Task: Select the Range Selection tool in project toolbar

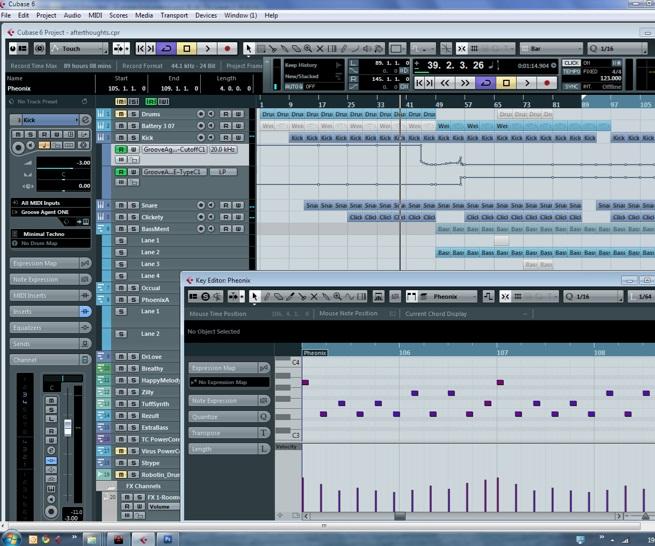Action: 261,48
